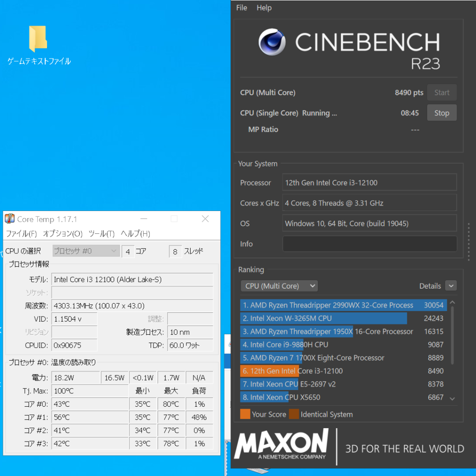Click the TDP value 60.0 ワット
This screenshot has height=476, width=476.
[x=190, y=345]
